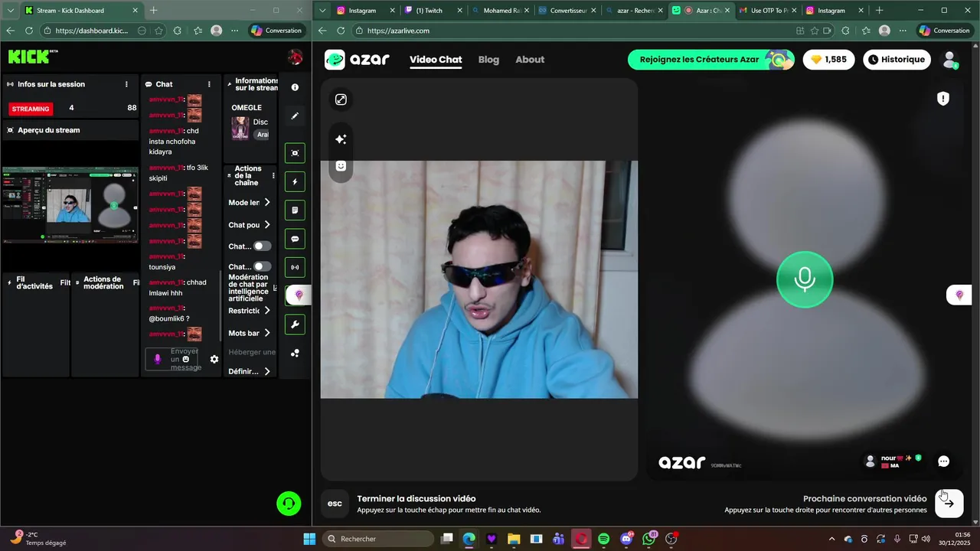Click Rejoignez les Créateurs Azar button
The image size is (980, 551).
[710, 60]
